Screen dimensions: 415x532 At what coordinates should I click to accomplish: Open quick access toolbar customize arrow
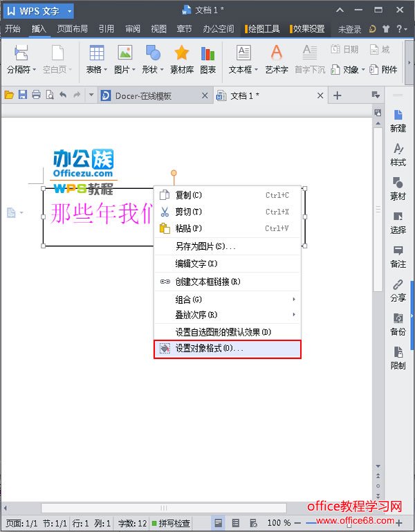91,95
